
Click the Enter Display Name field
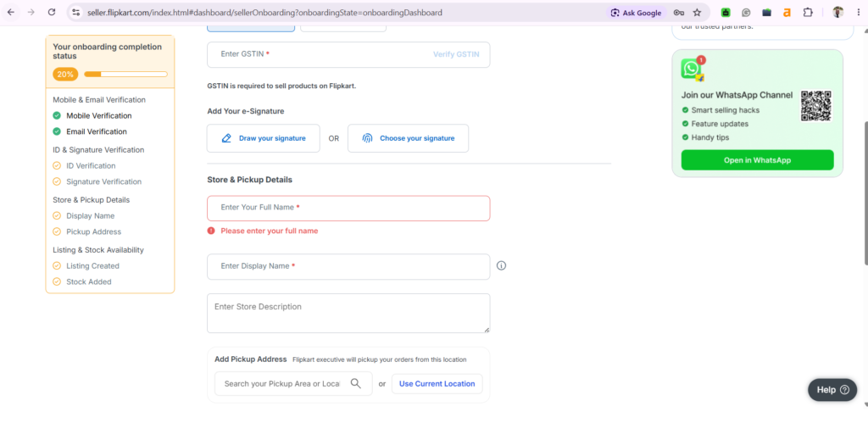[x=348, y=267]
